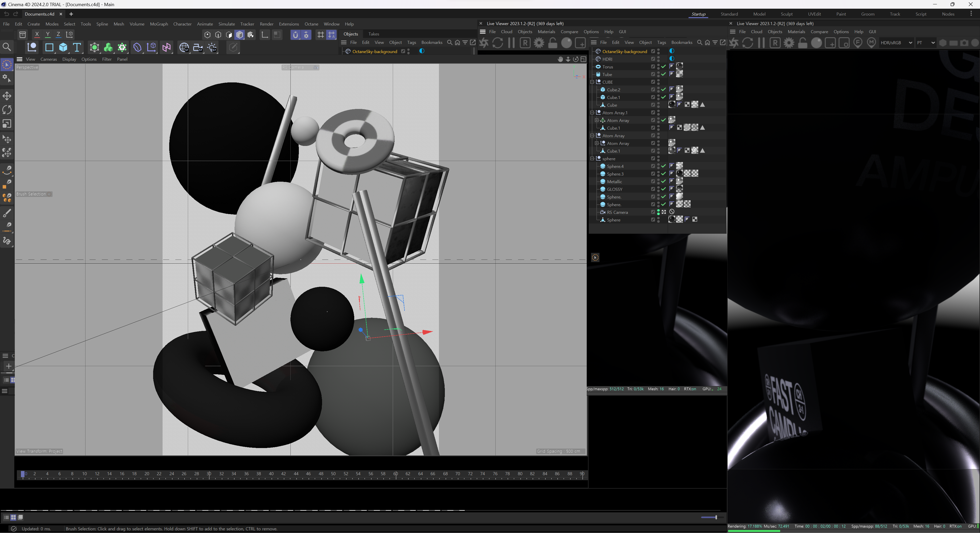Switch to the Sculpt layout tab
The height and width of the screenshot is (533, 980).
(786, 14)
